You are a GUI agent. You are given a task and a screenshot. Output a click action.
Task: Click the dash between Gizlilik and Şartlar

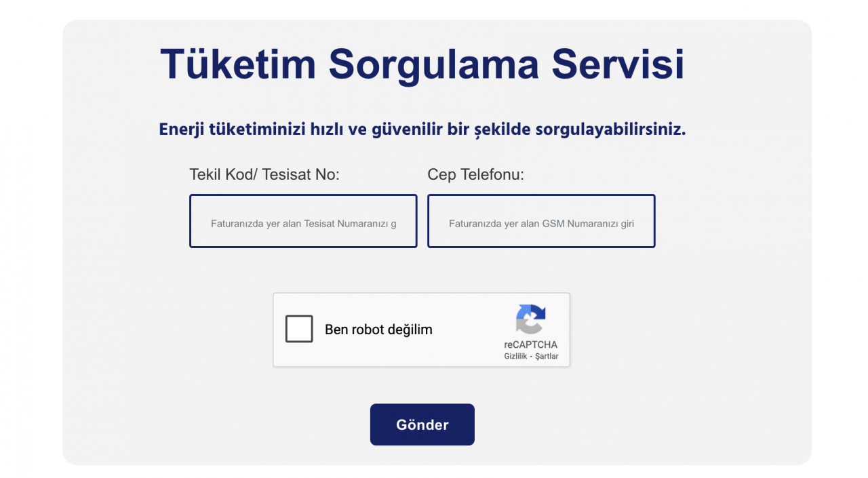pos(531,357)
